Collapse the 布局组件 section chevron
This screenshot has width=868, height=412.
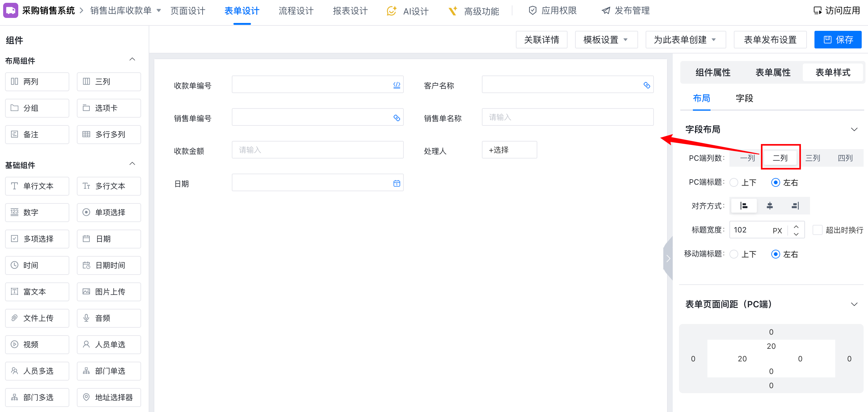coord(132,59)
